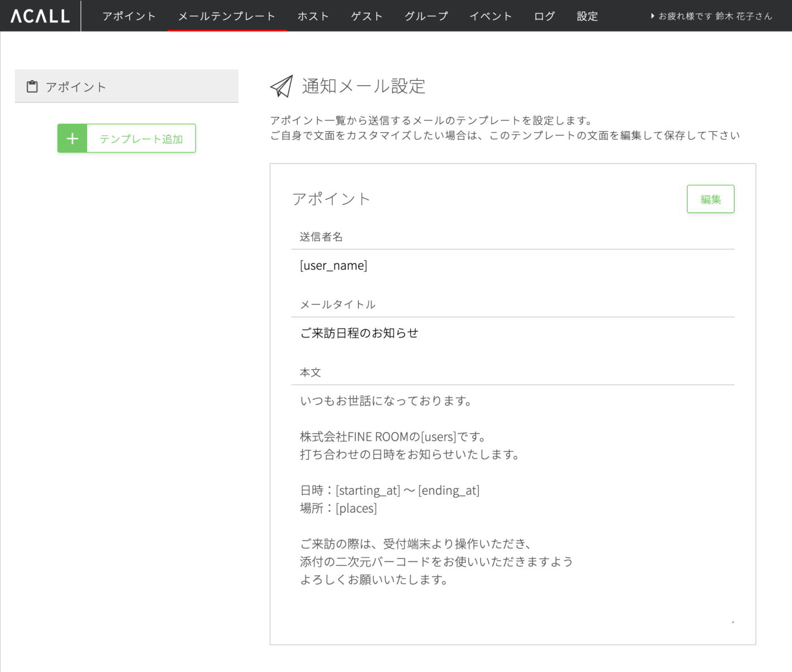Viewport: 792px width, 672px height.
Task: Select アポイント template in sidebar
Action: tap(127, 87)
